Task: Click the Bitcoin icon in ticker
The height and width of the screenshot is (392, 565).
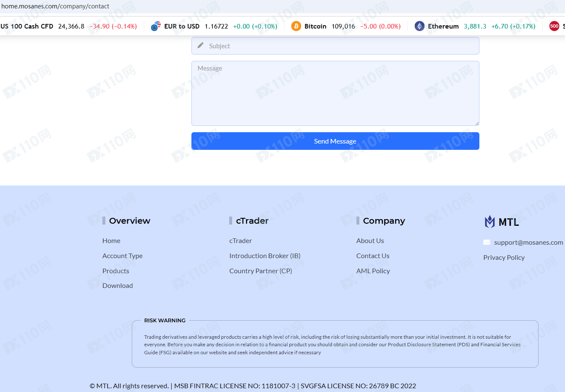Action: coord(296,26)
